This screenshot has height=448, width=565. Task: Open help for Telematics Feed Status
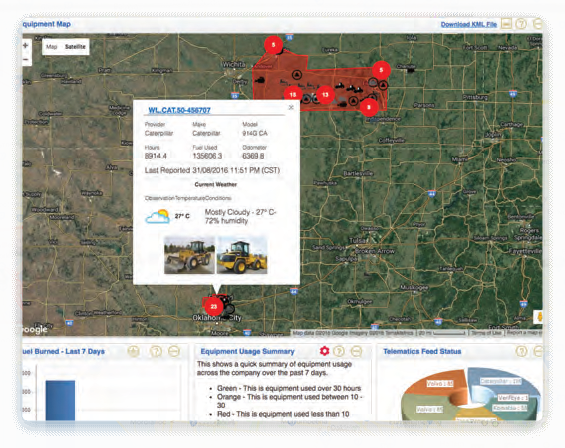(521, 351)
